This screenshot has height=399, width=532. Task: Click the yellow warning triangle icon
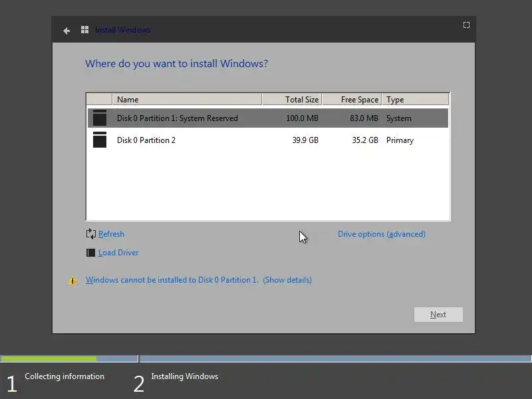pos(72,281)
